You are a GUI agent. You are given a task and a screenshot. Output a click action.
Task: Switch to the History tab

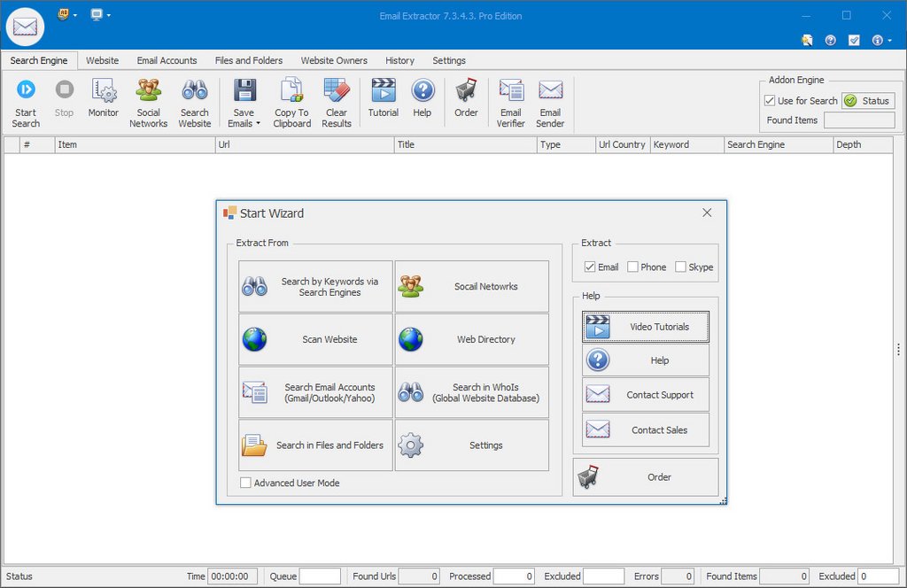pyautogui.click(x=399, y=60)
